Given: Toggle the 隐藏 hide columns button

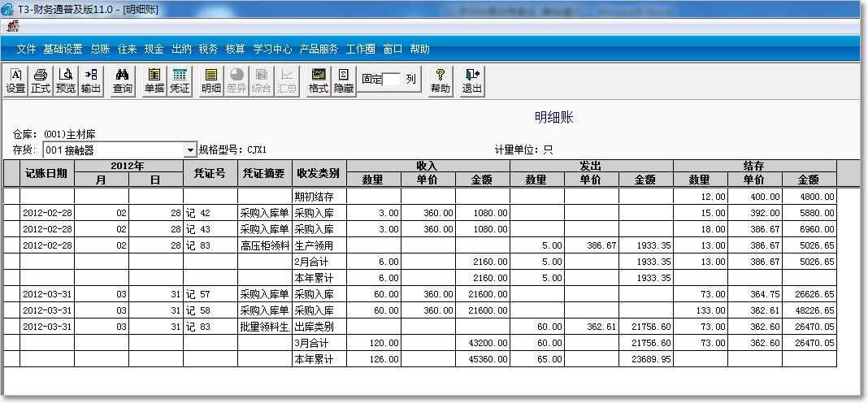Looking at the screenshot, I should point(344,80).
